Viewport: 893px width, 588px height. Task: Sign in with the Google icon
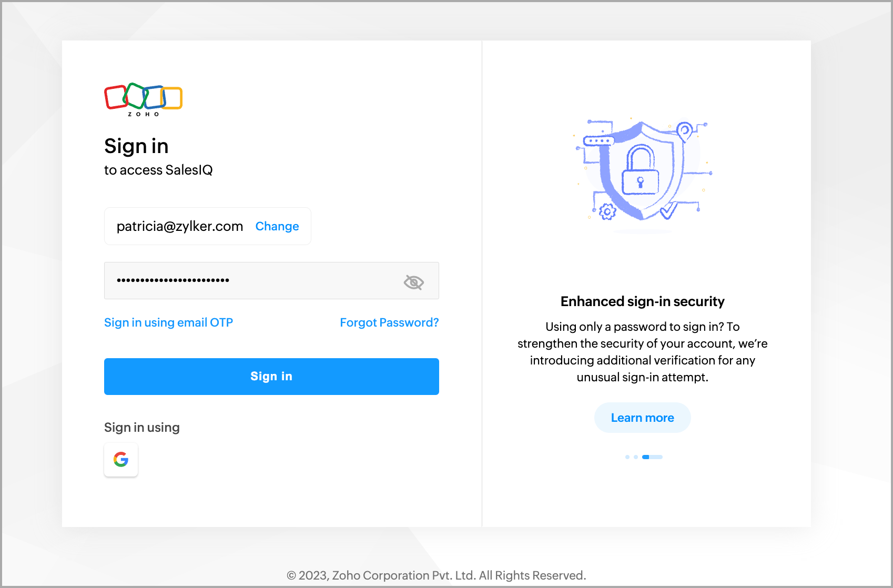coord(121,460)
